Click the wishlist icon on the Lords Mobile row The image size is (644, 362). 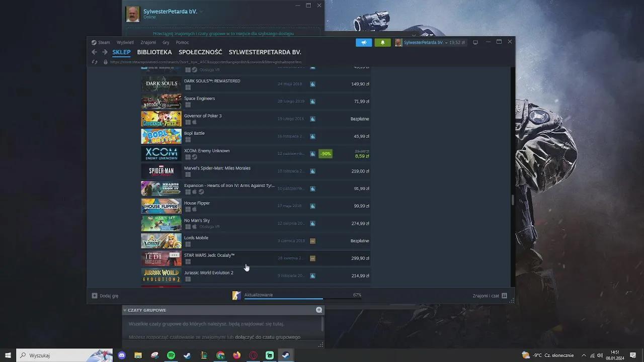coord(312,241)
